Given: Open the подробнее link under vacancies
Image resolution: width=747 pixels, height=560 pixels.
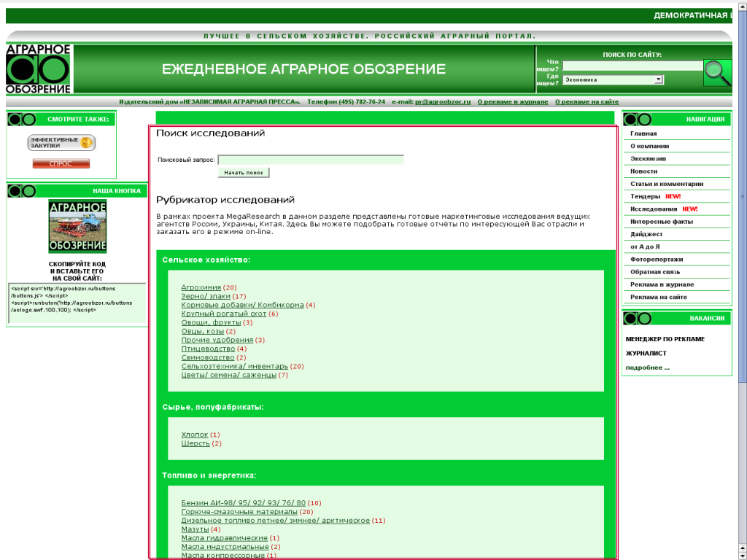Looking at the screenshot, I should point(647,367).
